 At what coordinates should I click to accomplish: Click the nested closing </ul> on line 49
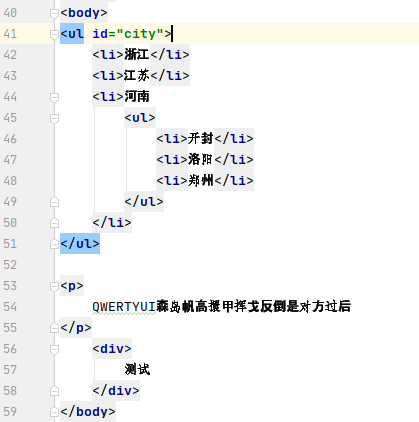coord(144,202)
